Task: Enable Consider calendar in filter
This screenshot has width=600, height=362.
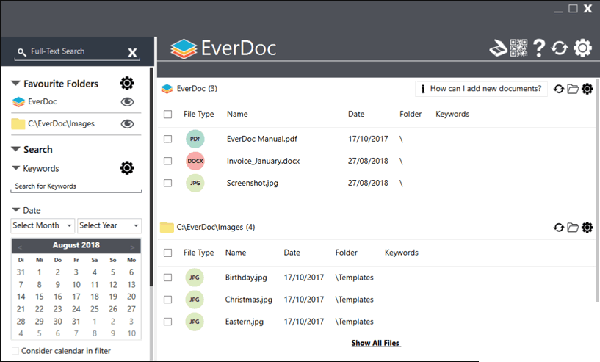Action: click(15, 351)
